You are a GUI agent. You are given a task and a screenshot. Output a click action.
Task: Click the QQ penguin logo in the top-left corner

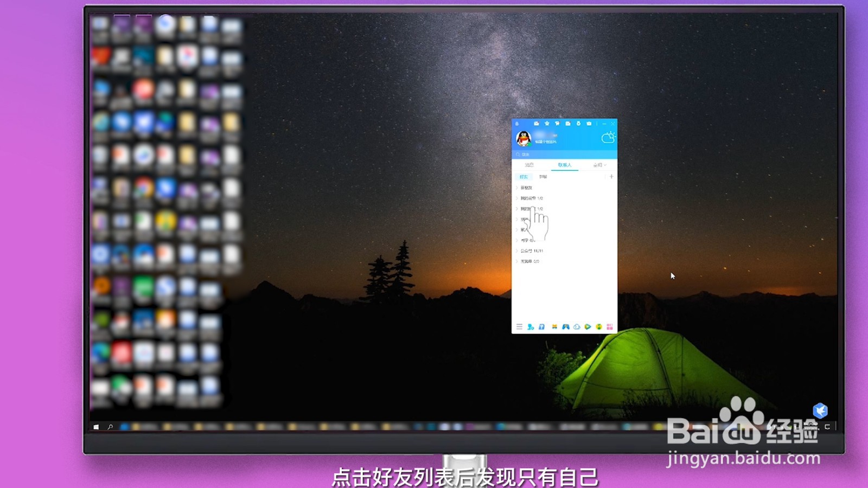[x=517, y=124]
